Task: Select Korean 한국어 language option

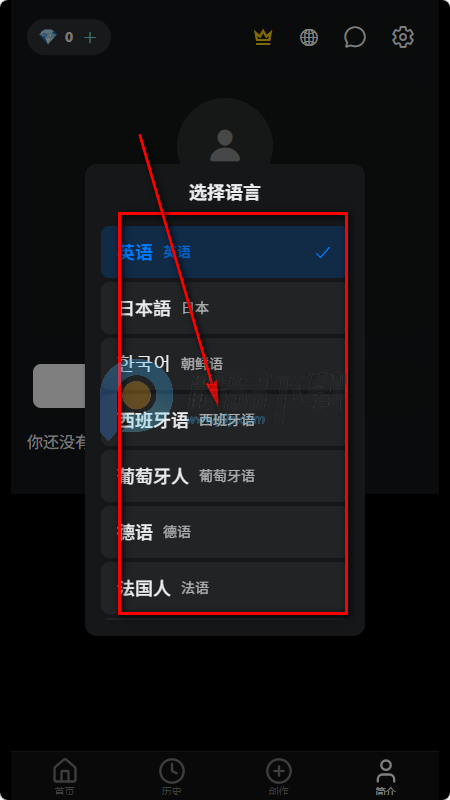Action: [x=224, y=364]
